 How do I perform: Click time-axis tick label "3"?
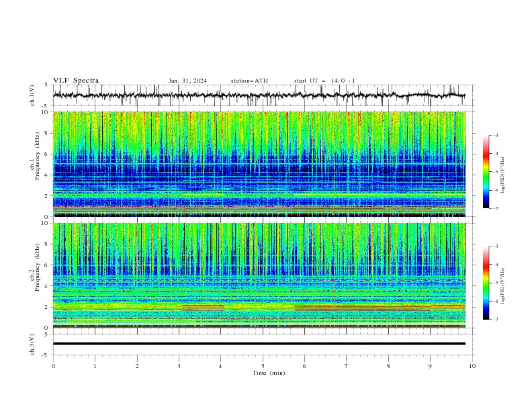pos(179,366)
